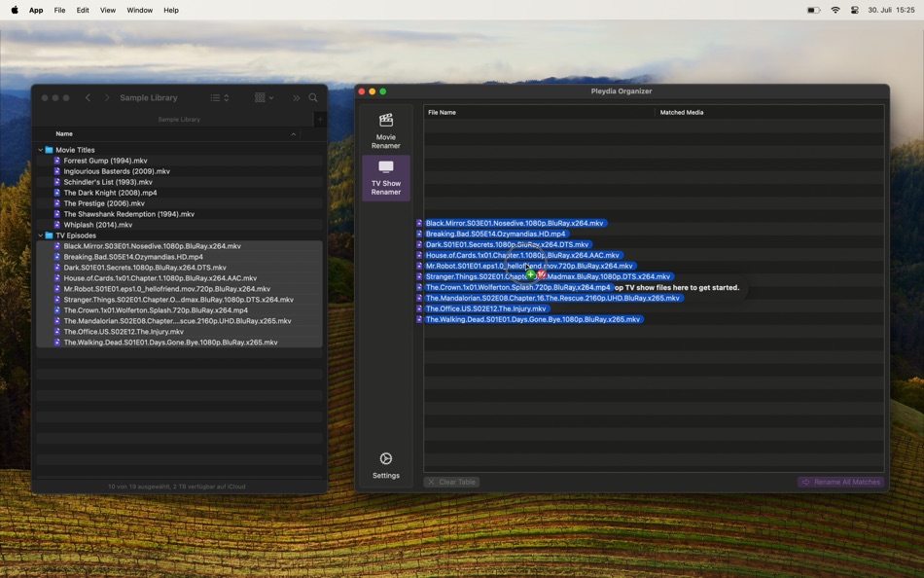Open the Wi-Fi status menu
Image resolution: width=924 pixels, height=578 pixels.
coord(835,10)
